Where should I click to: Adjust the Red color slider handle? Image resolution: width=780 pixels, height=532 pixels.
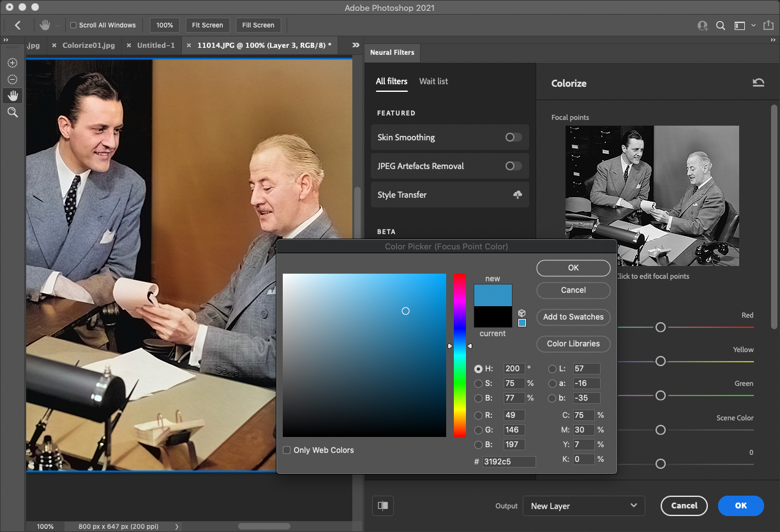[x=661, y=327]
